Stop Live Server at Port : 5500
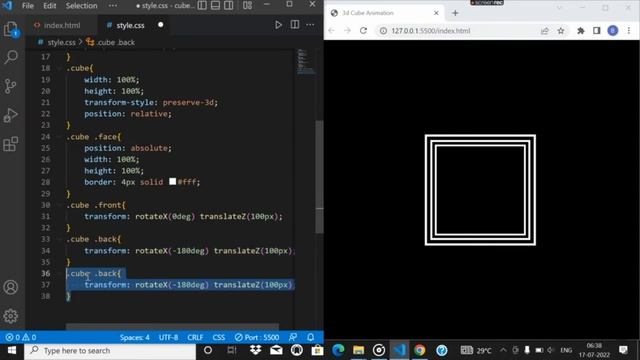 257,338
